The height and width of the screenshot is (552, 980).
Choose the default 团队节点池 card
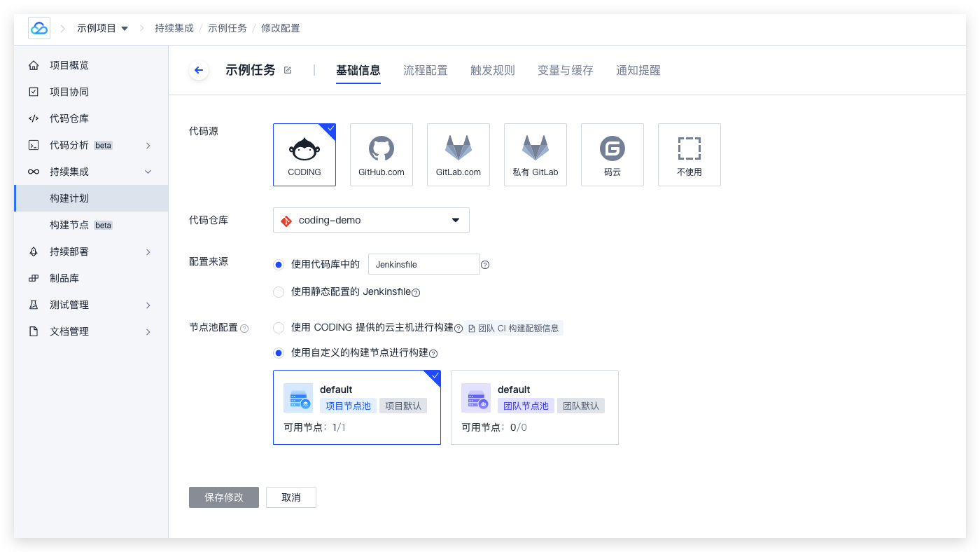[x=535, y=407]
